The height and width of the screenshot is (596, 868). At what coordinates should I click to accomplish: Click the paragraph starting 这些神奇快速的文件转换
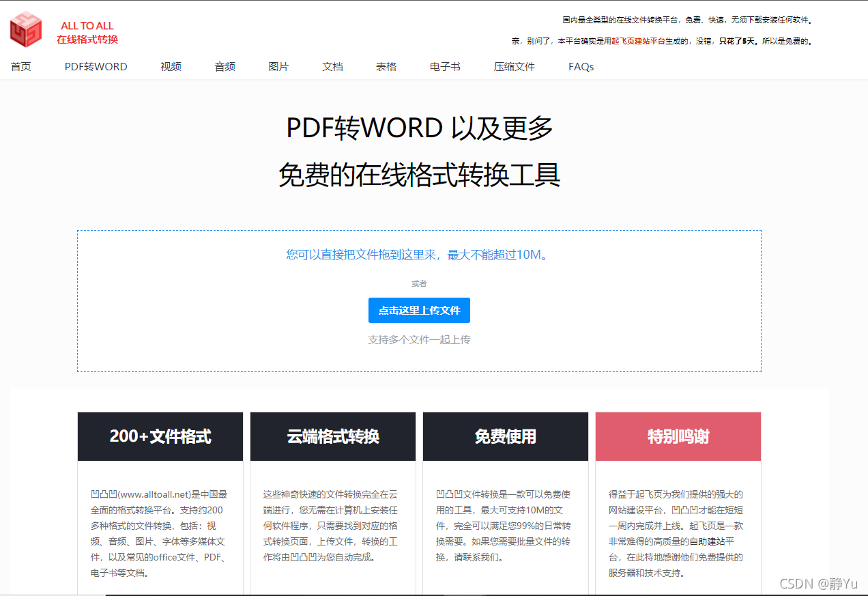point(332,526)
